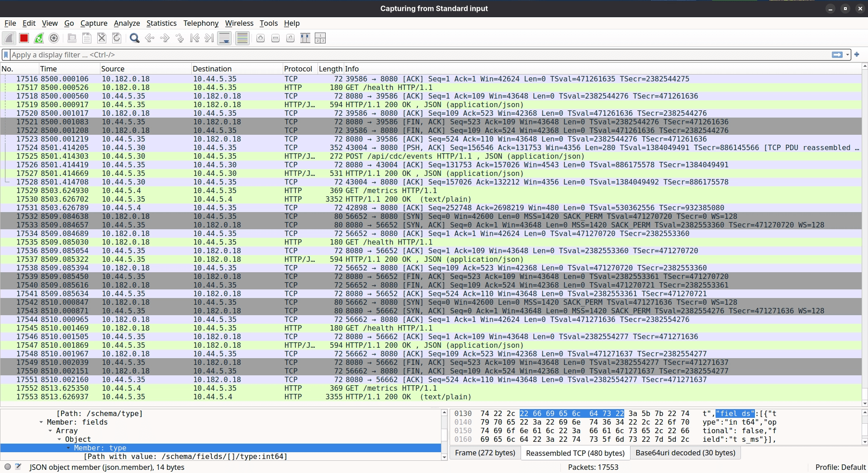Add a display filter button with plus

tap(857, 54)
